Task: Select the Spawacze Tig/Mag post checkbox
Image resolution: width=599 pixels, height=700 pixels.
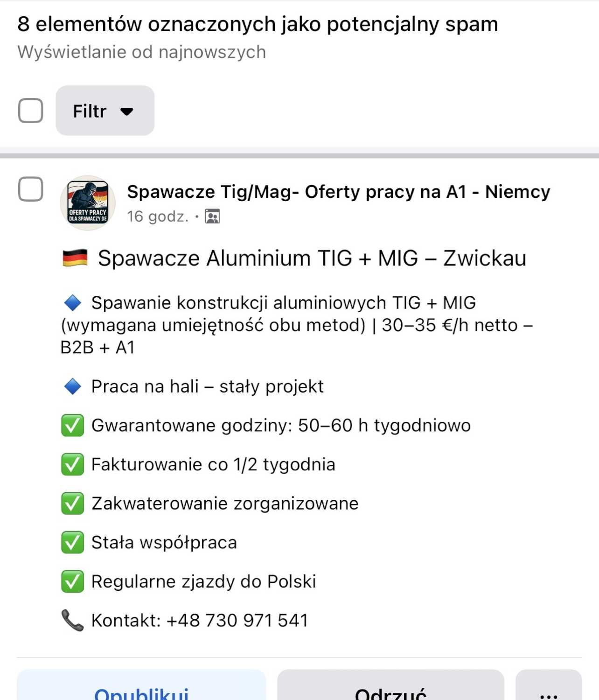Action: tap(31, 189)
